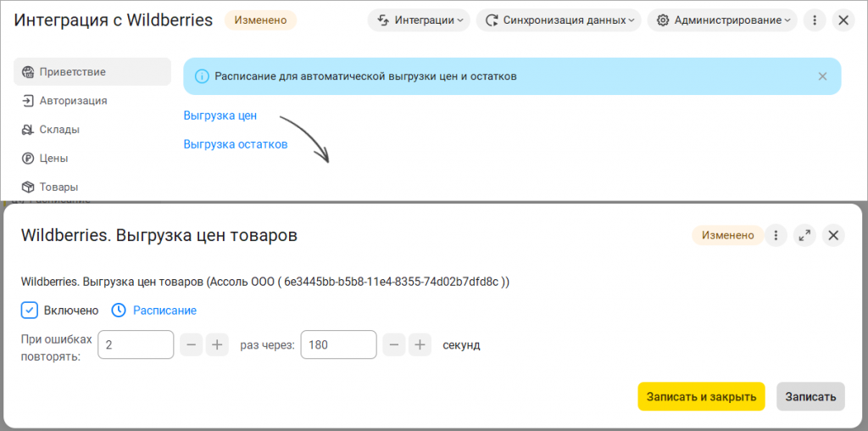This screenshot has height=431, width=868.
Task: Click the interval field showing 180
Action: click(x=339, y=345)
